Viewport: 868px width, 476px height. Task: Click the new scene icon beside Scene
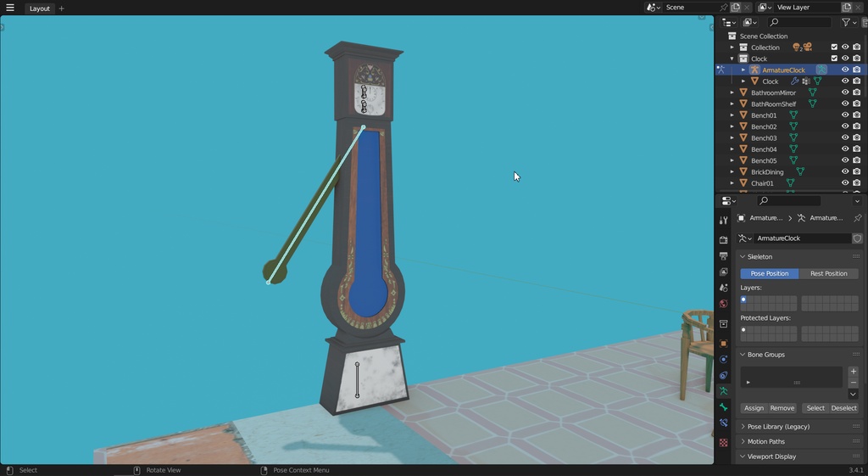pos(736,7)
